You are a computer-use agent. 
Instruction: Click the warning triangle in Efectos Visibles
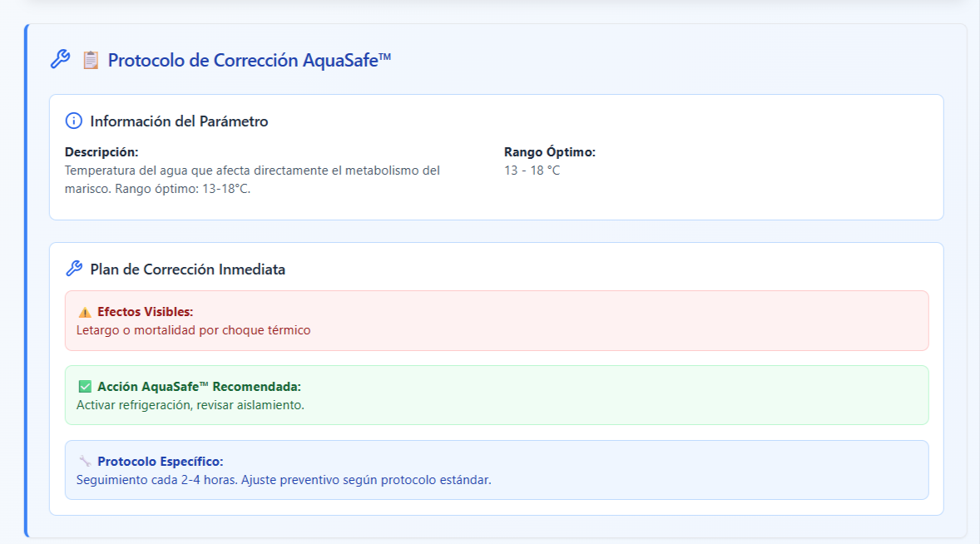(85, 312)
